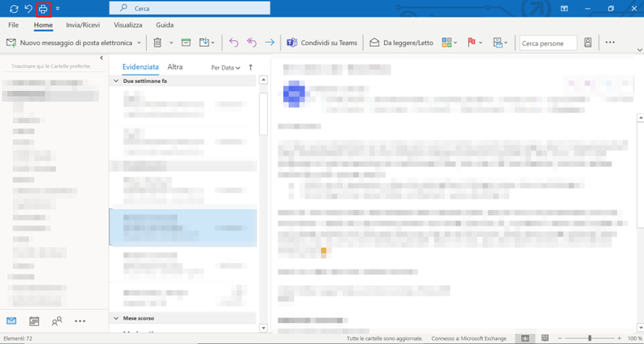The height and width of the screenshot is (344, 644).
Task: Click the Undo icon in title bar
Action: click(x=28, y=9)
